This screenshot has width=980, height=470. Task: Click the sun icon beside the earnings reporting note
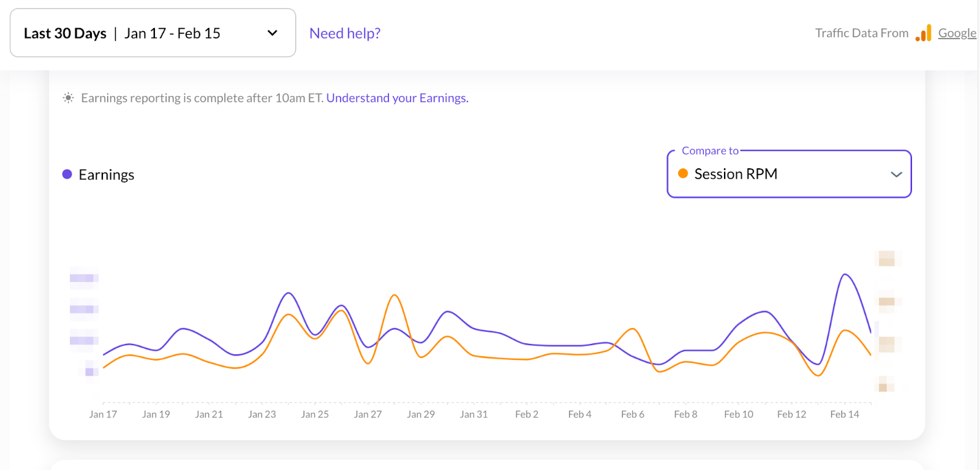[x=69, y=98]
